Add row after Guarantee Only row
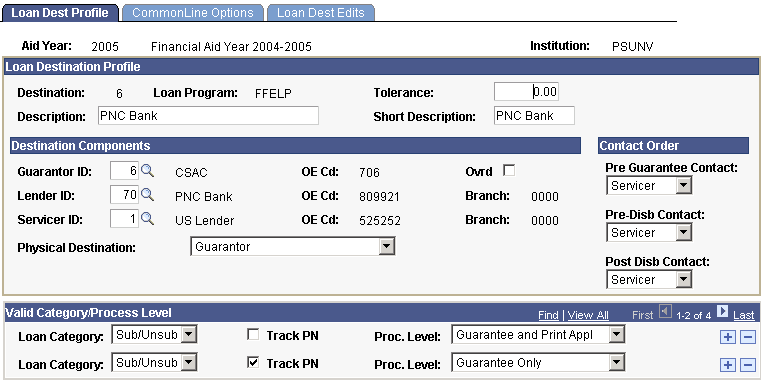 click(x=727, y=364)
